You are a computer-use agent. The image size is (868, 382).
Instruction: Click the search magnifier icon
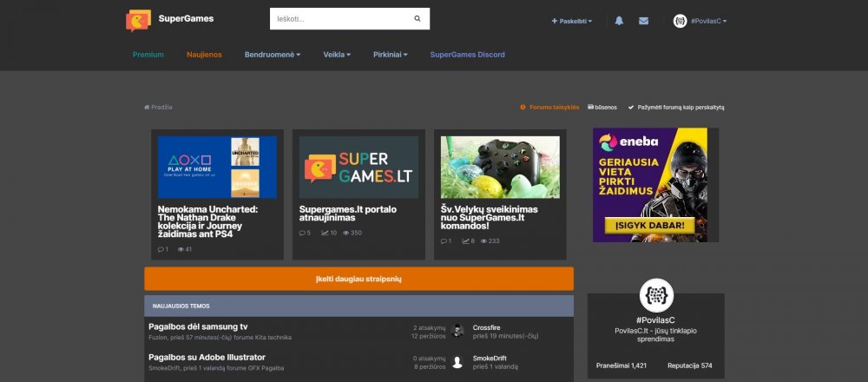[x=418, y=19]
